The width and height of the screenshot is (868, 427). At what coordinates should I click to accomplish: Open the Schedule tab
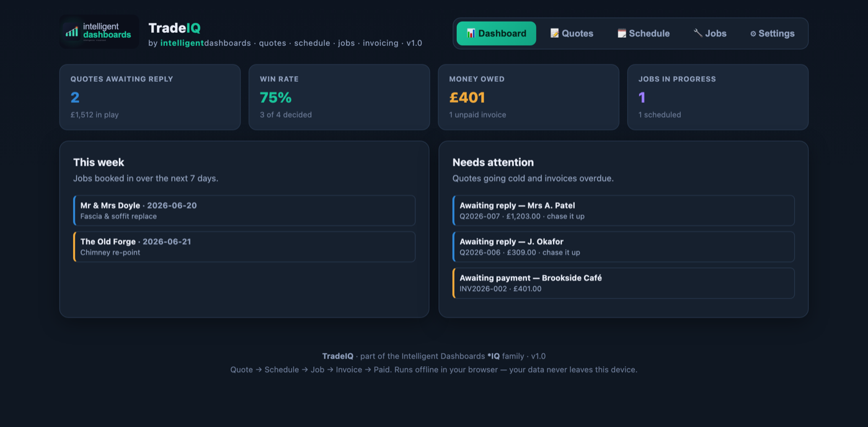coord(644,33)
